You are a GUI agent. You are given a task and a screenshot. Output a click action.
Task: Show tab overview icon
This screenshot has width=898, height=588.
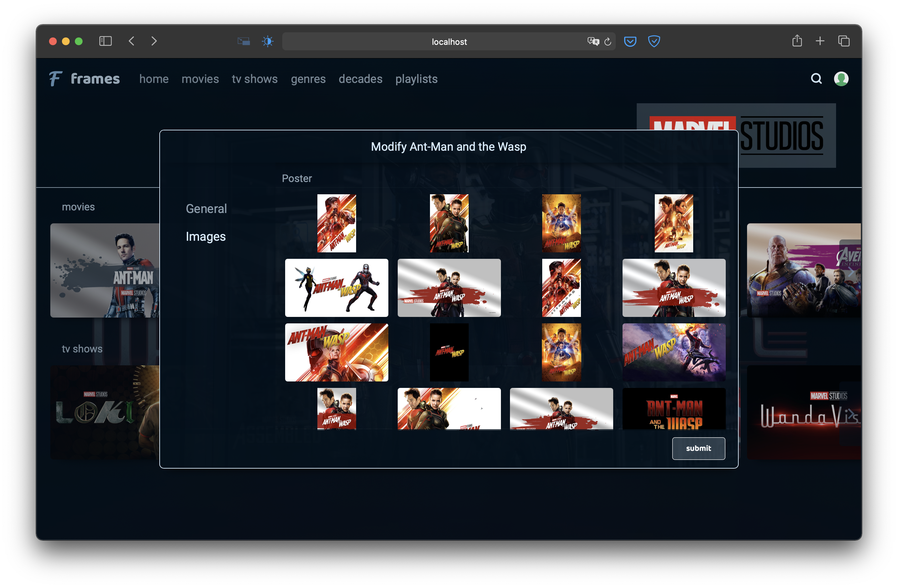[x=844, y=41]
